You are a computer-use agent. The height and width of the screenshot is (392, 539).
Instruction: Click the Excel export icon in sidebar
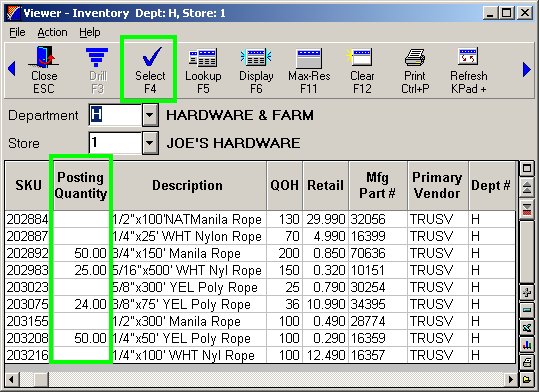coord(527,327)
